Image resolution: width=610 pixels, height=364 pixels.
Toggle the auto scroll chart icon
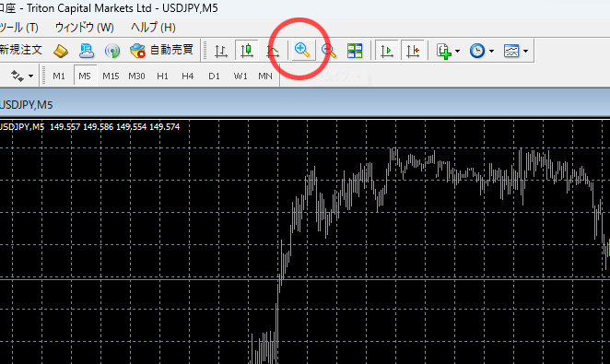(387, 51)
